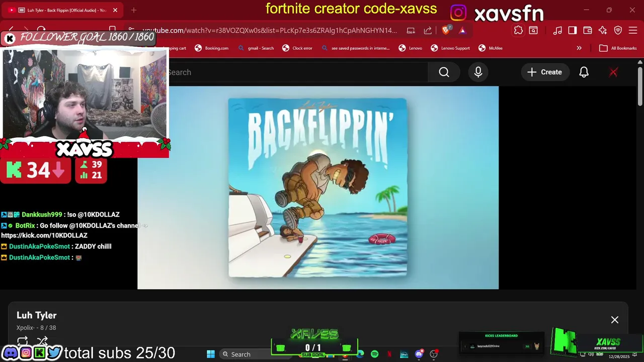Screen dimensions: 644x362
Task: Open the gmail - Search bookmark
Action: (x=256, y=48)
